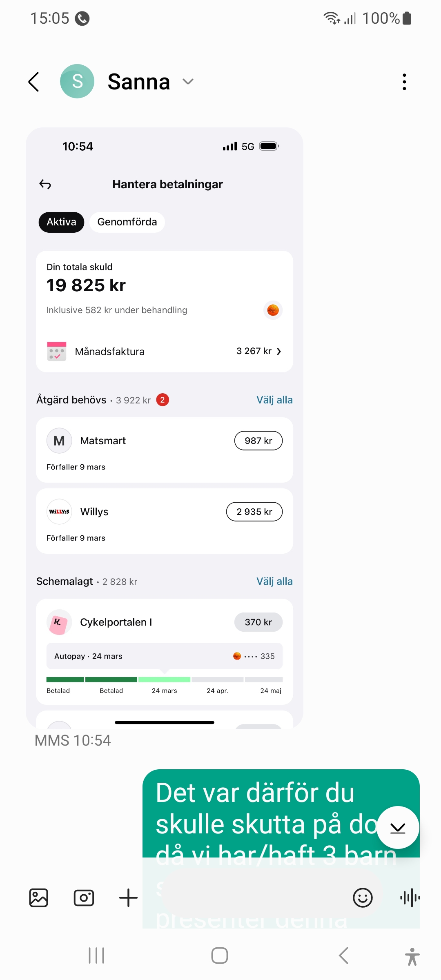The image size is (441, 980).
Task: Tap the plus attachment icon
Action: pyautogui.click(x=128, y=898)
